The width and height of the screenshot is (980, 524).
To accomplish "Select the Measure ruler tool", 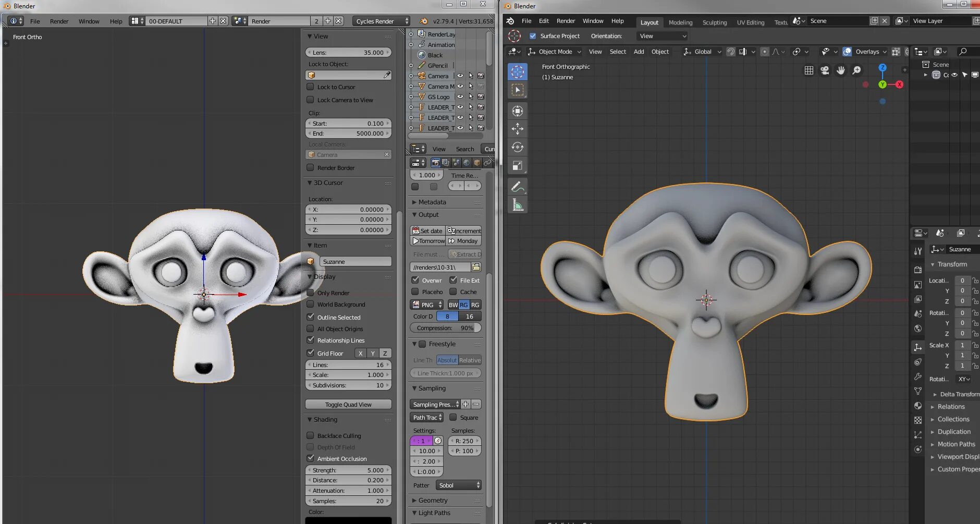I will 517,205.
